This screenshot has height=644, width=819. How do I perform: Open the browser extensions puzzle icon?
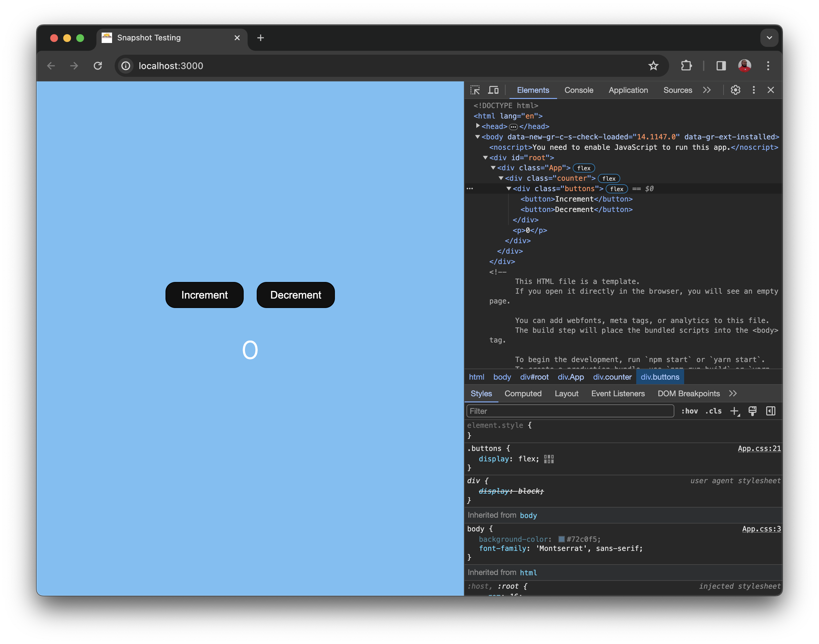tap(686, 66)
